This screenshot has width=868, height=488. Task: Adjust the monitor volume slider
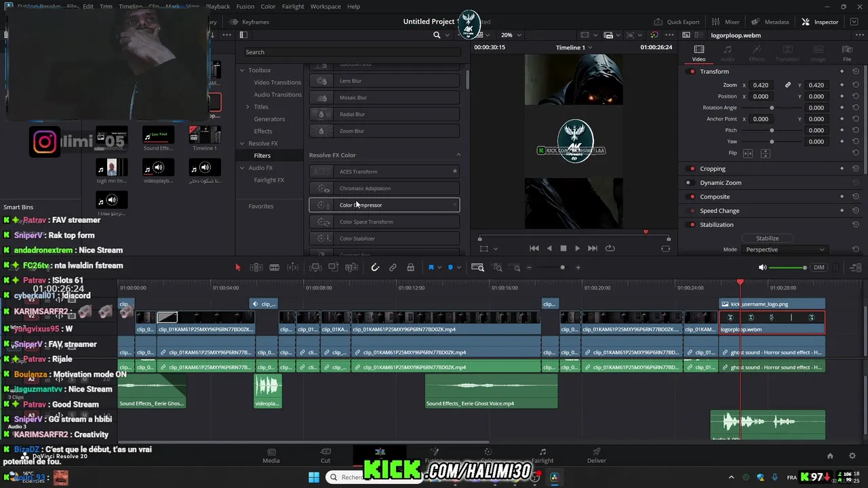[x=787, y=268]
